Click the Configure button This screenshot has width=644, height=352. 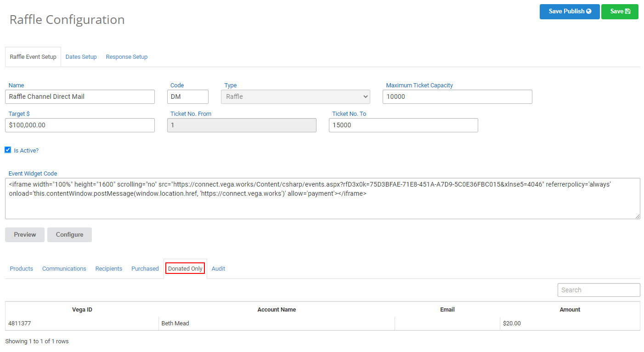(70, 234)
